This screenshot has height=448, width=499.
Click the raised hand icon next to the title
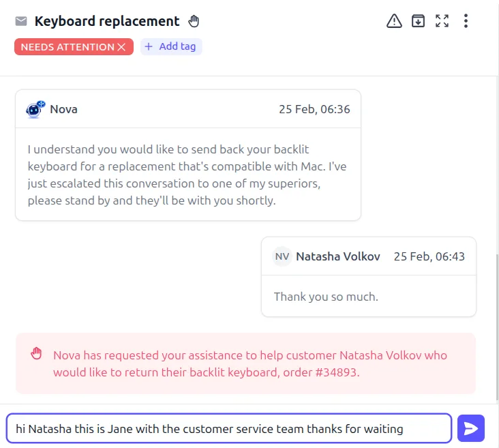[194, 21]
